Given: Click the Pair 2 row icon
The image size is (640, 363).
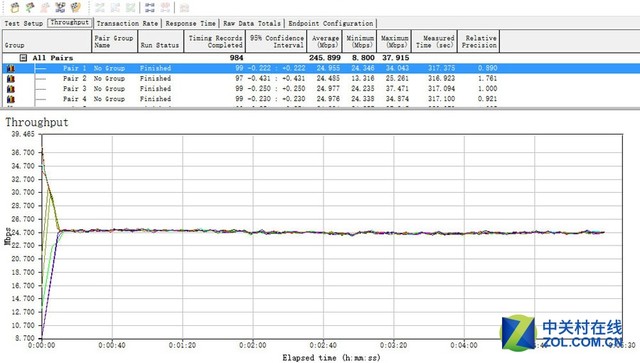Looking at the screenshot, I should pyautogui.click(x=11, y=78).
